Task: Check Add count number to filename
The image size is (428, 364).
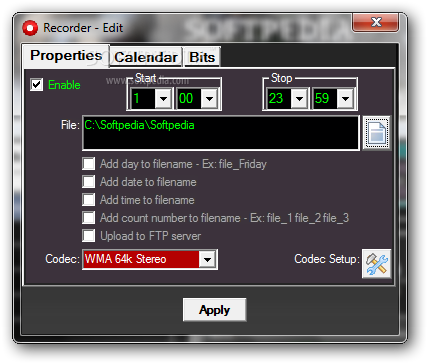Action: point(89,218)
